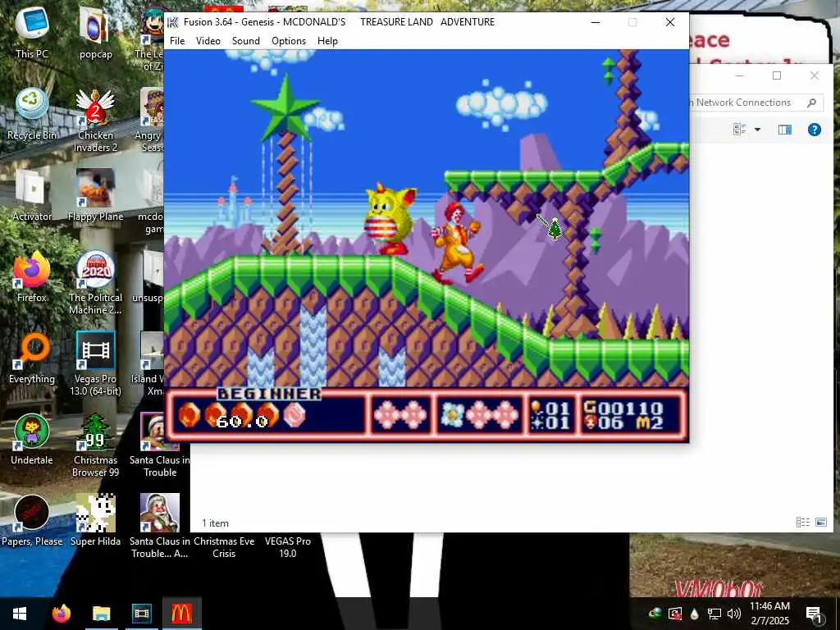This screenshot has height=630, width=840.
Task: Open the Help menu in Fusion
Action: coord(327,41)
